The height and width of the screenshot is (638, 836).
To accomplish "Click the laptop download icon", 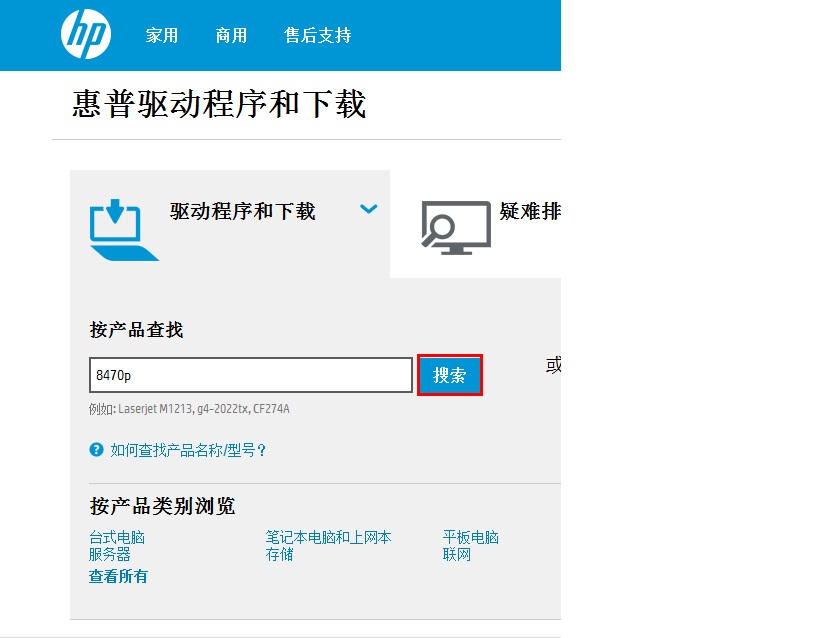I will pos(122,229).
